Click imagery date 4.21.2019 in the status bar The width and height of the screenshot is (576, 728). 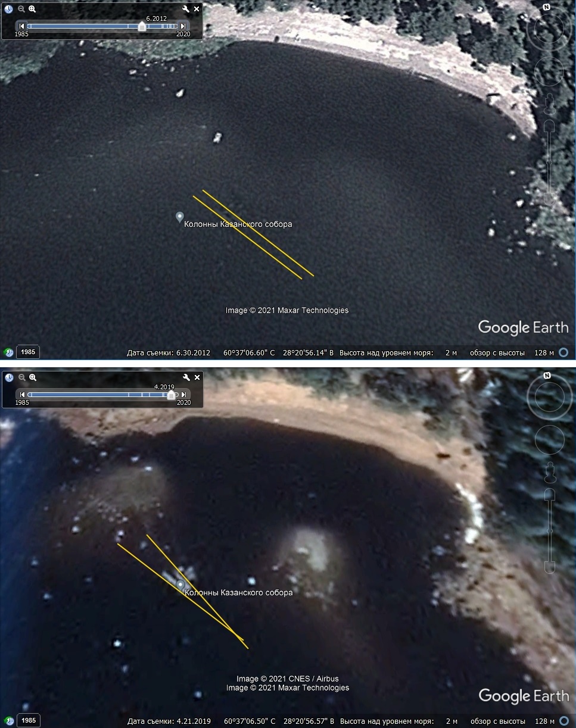coord(169,721)
